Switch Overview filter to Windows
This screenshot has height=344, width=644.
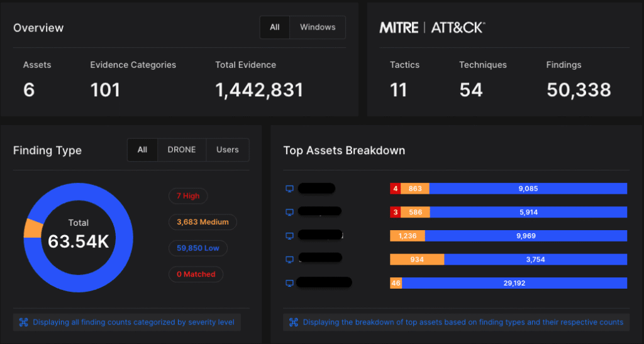click(x=318, y=27)
